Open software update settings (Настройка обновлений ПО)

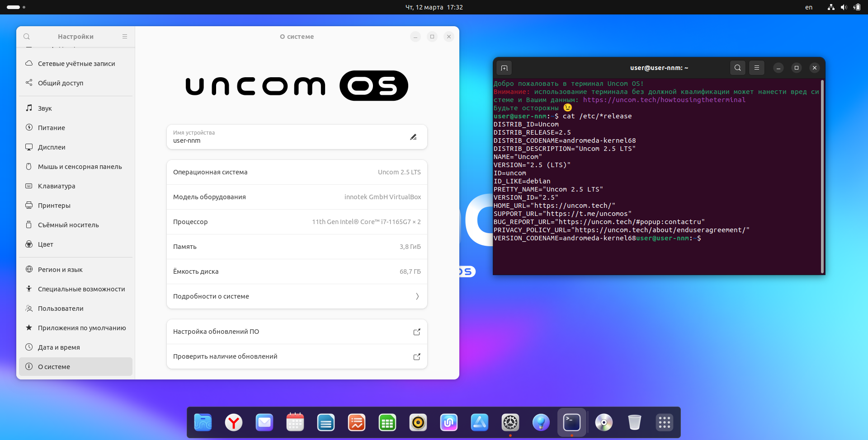(297, 332)
